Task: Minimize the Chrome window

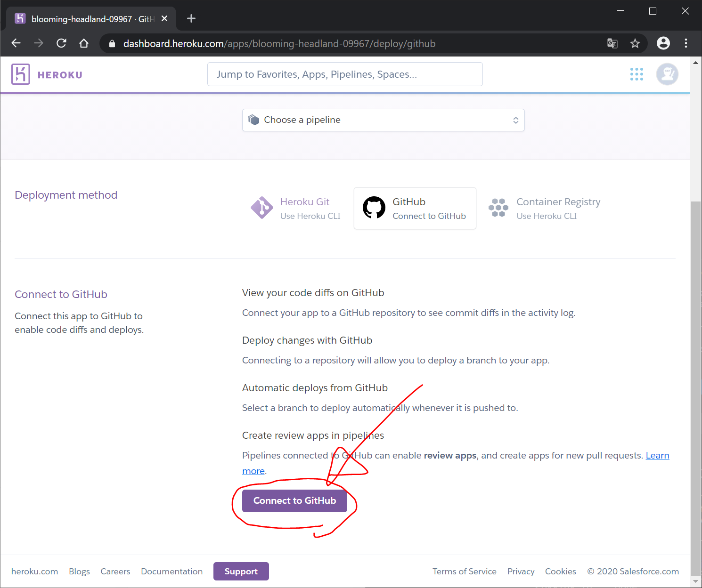Action: click(x=620, y=11)
